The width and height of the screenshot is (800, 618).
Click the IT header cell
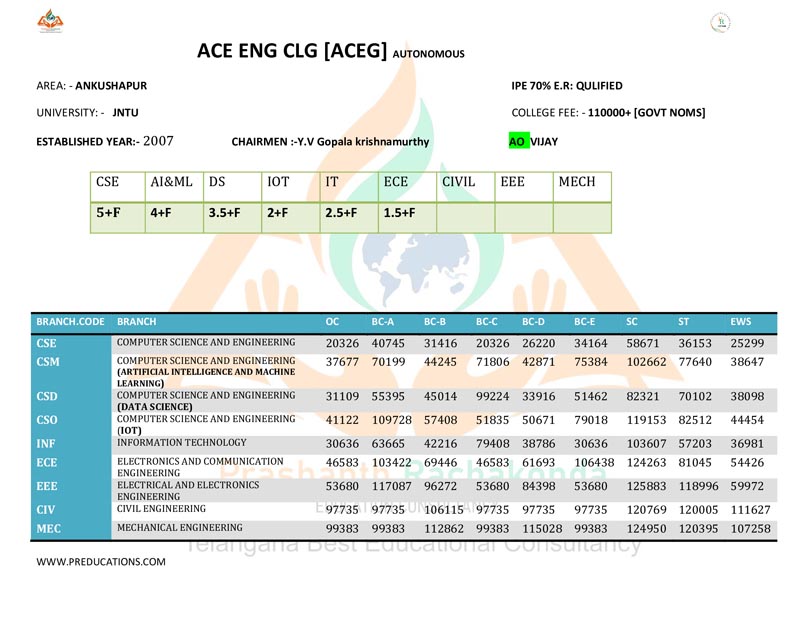click(349, 187)
